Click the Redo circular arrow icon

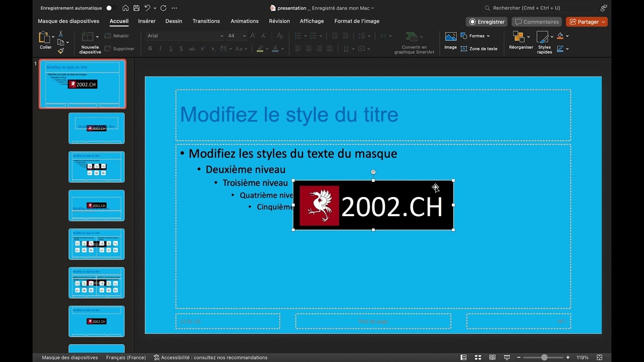click(x=164, y=8)
